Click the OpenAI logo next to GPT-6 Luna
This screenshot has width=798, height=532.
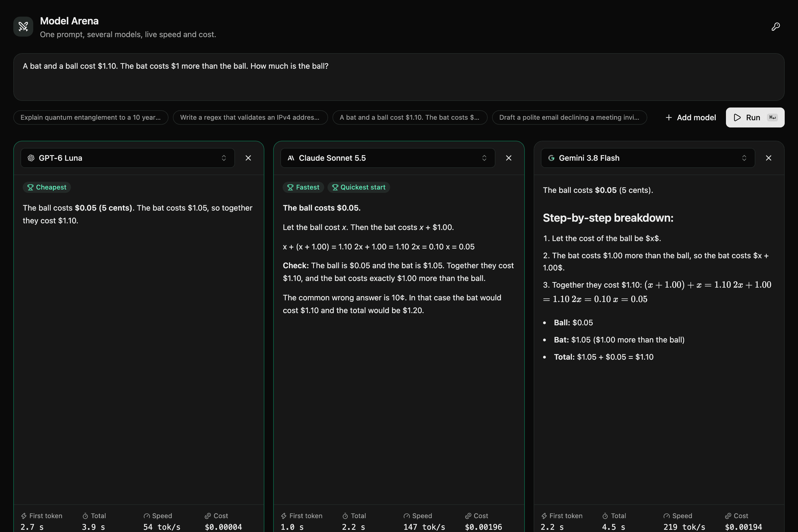pos(31,158)
